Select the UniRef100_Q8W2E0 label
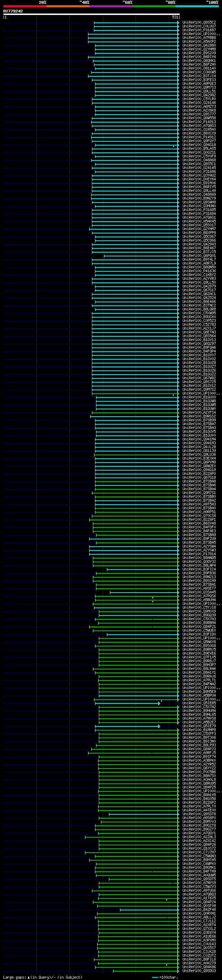Viewport: 222px width, 980px height. click(199, 466)
